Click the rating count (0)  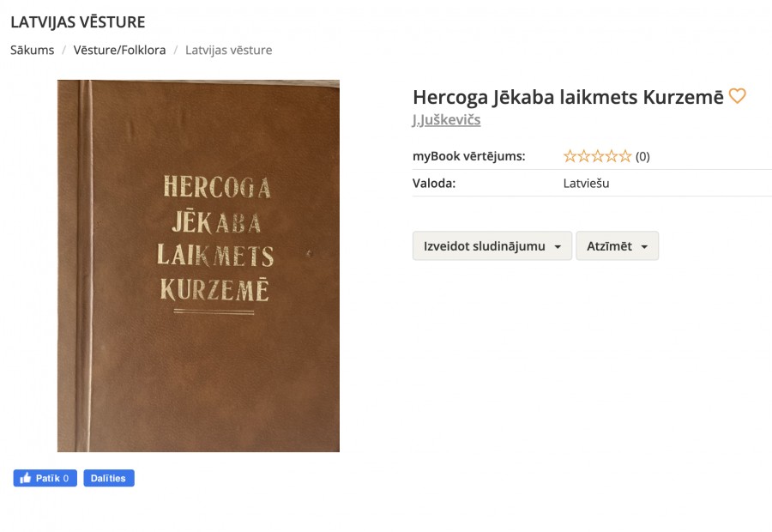point(642,157)
